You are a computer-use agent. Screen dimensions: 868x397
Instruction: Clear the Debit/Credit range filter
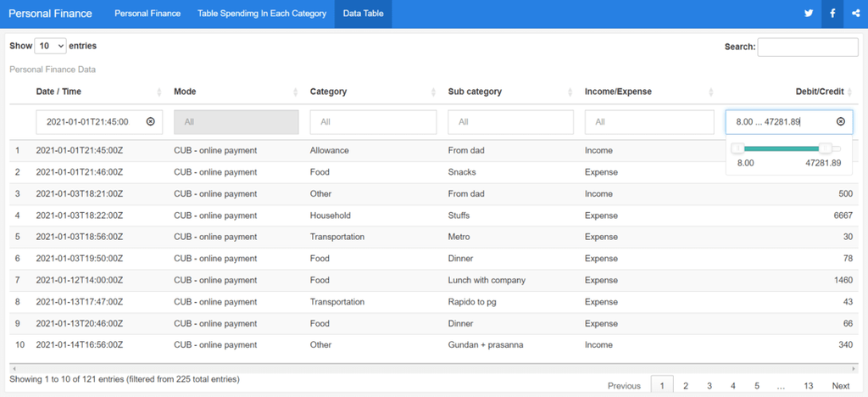pyautogui.click(x=841, y=122)
